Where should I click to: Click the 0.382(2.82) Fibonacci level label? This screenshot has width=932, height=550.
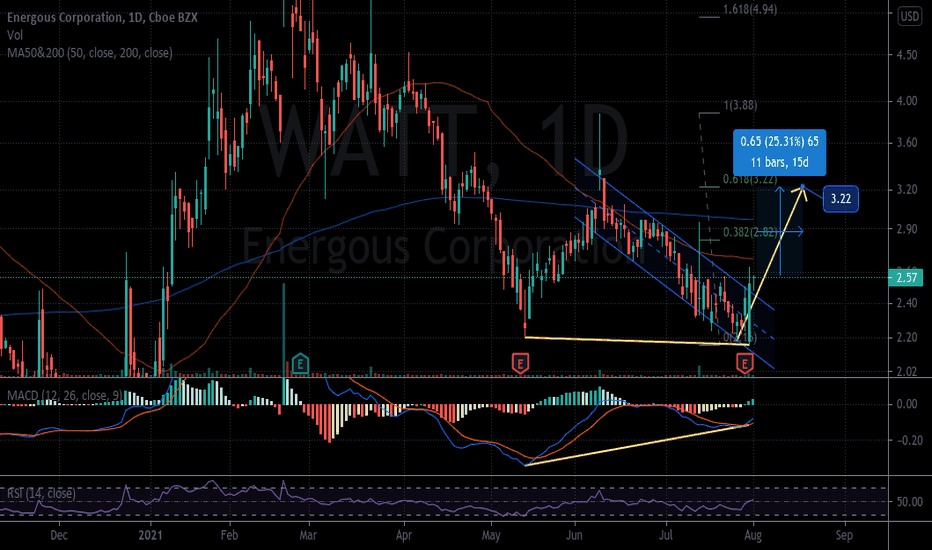[x=750, y=232]
